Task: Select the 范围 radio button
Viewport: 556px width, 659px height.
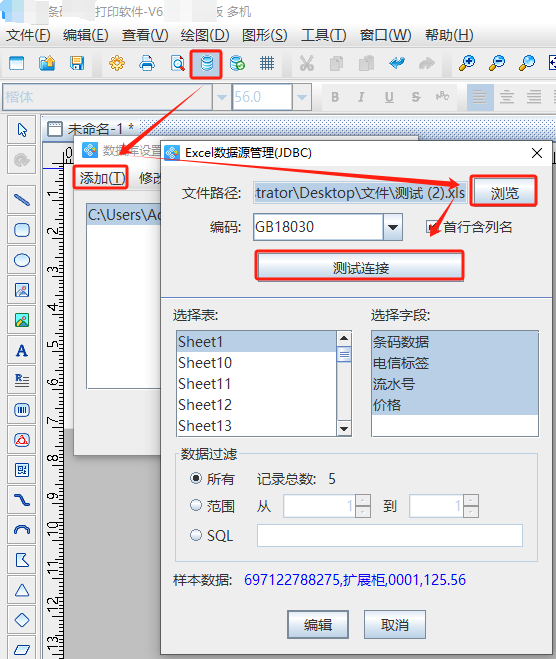Action: 196,505
